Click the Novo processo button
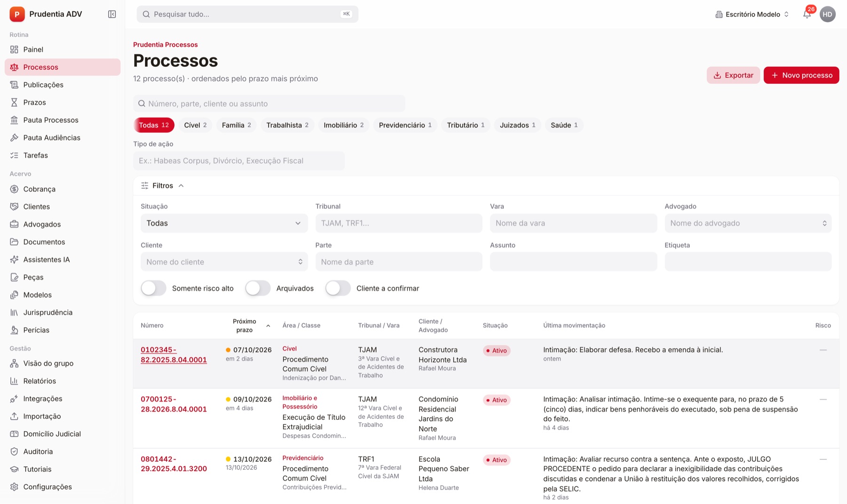This screenshot has height=504, width=847. 801,75
